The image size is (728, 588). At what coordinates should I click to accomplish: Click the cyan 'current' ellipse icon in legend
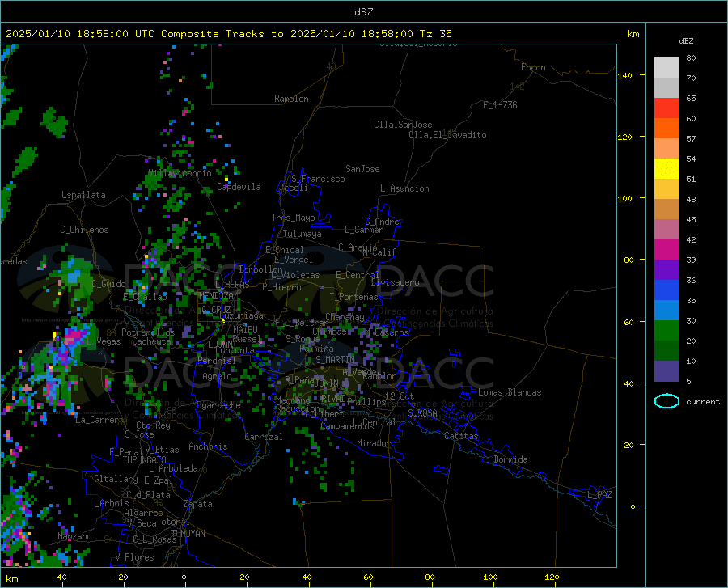click(667, 401)
